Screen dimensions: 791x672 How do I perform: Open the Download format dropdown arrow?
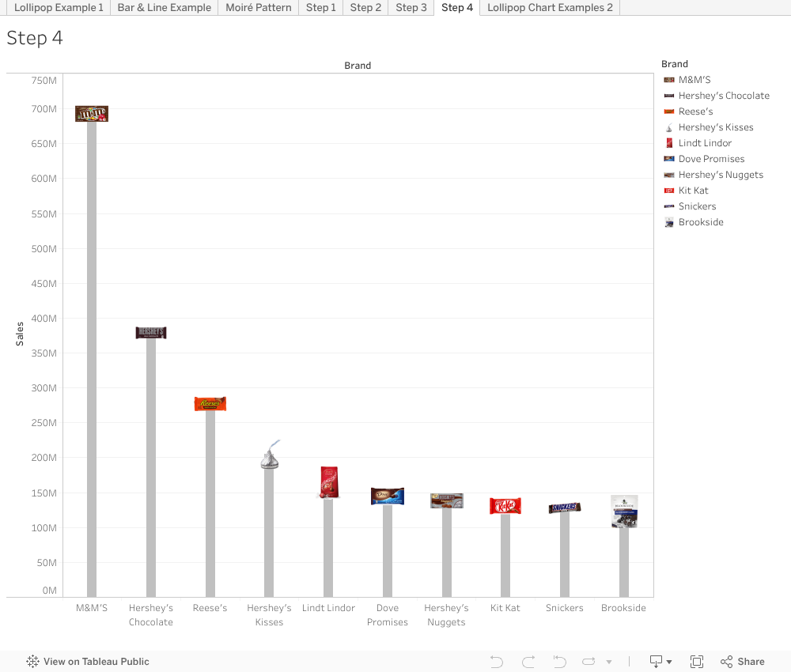668,661
